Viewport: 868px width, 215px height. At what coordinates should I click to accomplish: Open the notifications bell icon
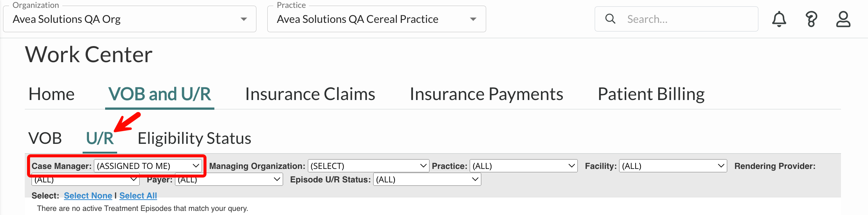point(779,19)
